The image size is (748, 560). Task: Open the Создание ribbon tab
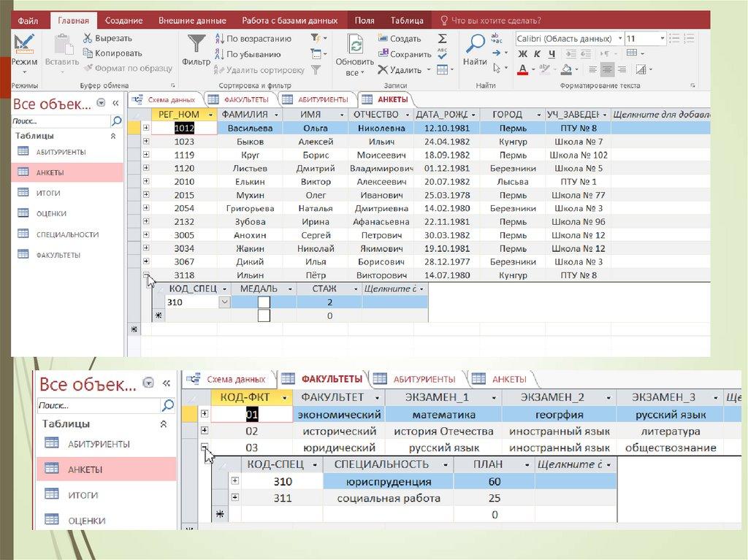123,20
